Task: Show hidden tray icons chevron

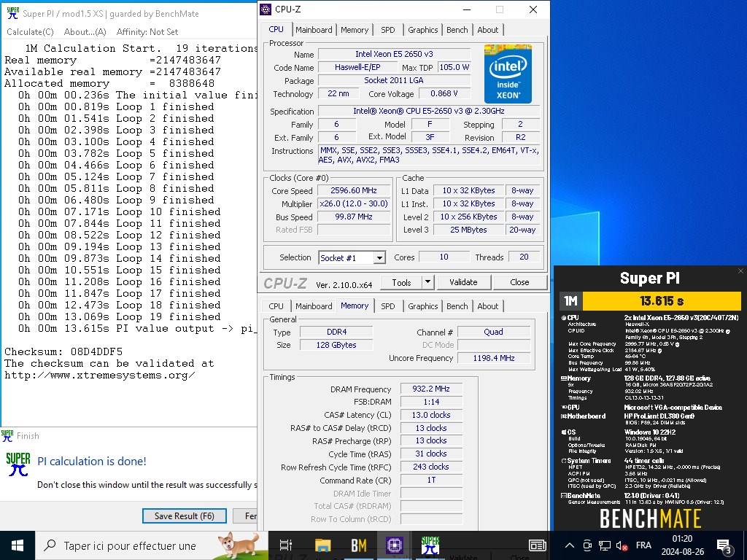Action: coord(570,545)
